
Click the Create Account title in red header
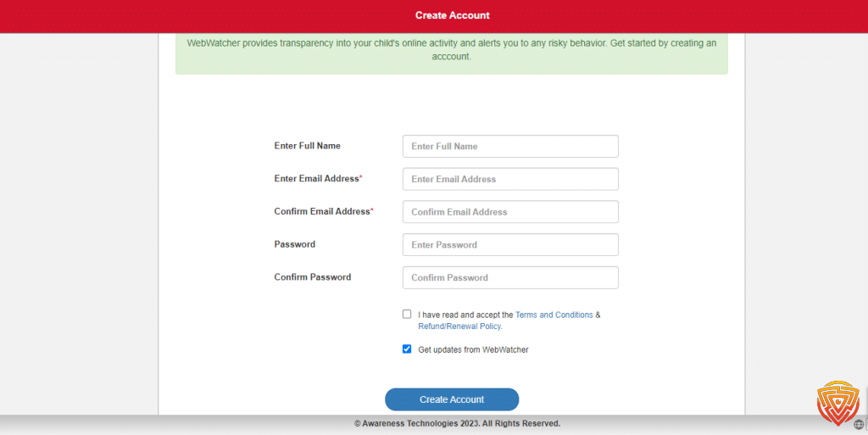pyautogui.click(x=453, y=15)
